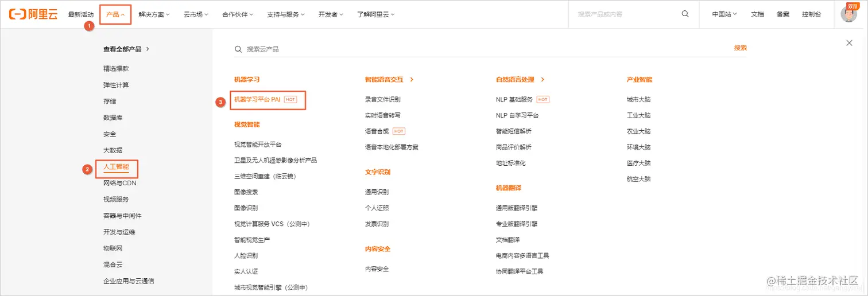The height and width of the screenshot is (296, 868).
Task: Expand the 合作伙伴 dropdown
Action: pyautogui.click(x=238, y=14)
